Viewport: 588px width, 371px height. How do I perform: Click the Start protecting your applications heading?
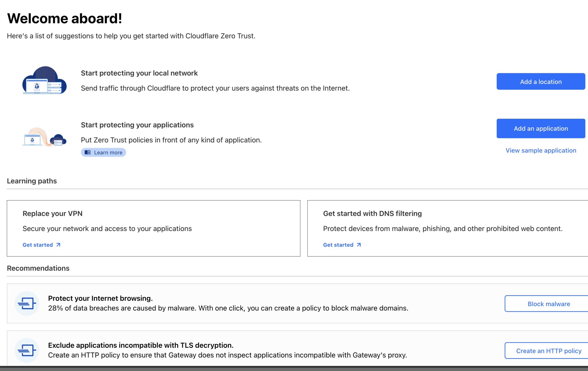tap(137, 125)
